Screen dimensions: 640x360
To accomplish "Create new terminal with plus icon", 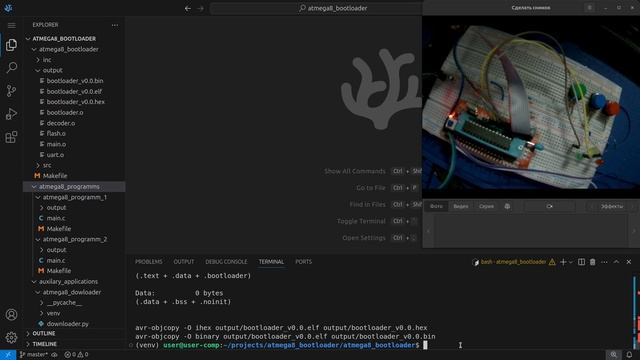I will (563, 262).
